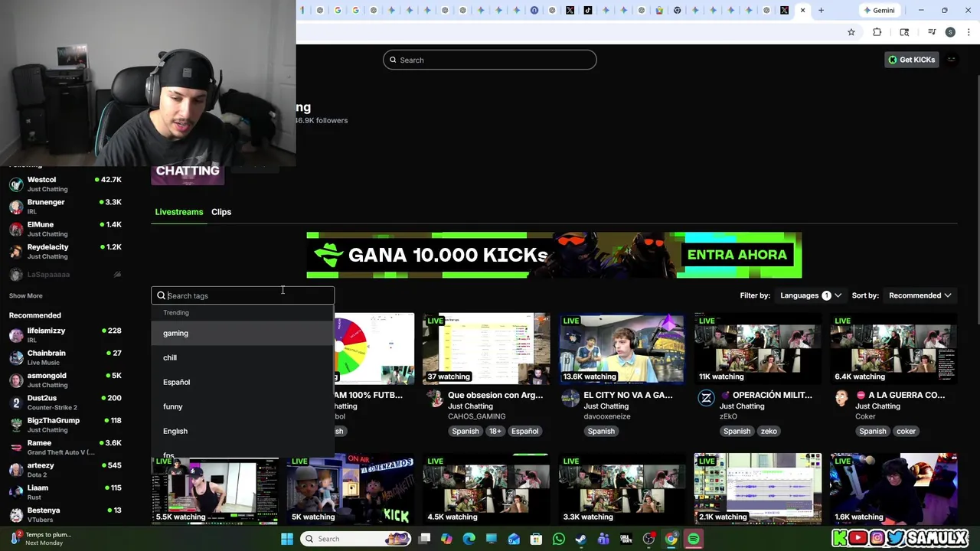This screenshot has height=551, width=980.
Task: Select Chainbrain's avatar icon
Action: pos(15,357)
